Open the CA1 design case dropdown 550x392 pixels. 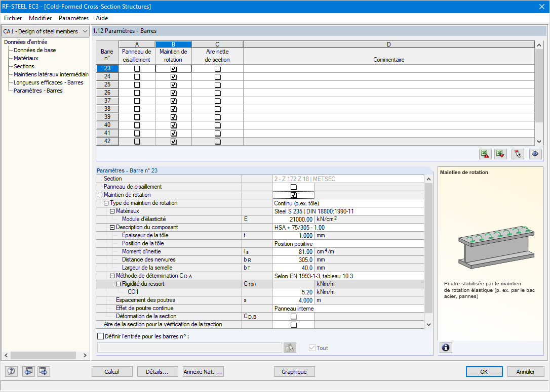point(85,31)
